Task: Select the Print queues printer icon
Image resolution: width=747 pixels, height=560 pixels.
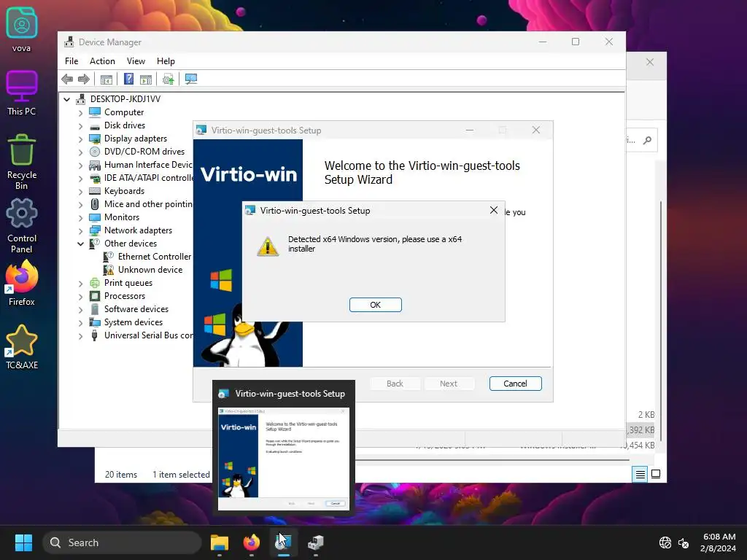Action: coord(95,283)
